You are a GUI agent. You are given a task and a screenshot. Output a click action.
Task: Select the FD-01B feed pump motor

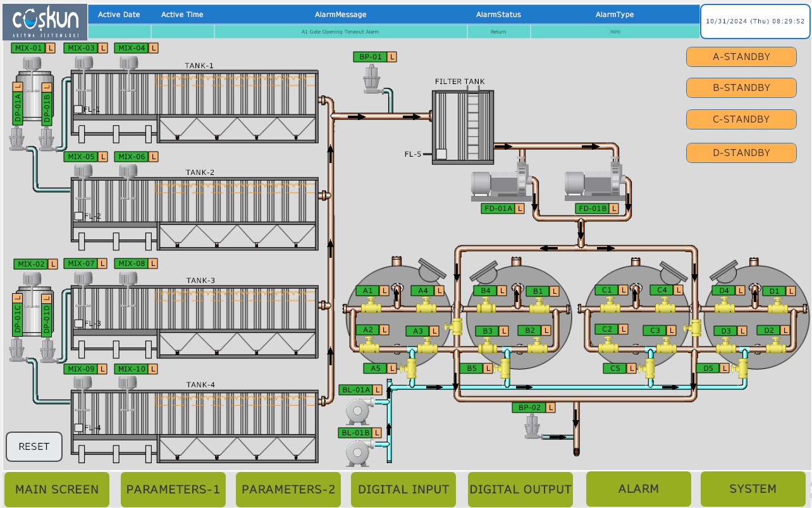[x=593, y=184]
